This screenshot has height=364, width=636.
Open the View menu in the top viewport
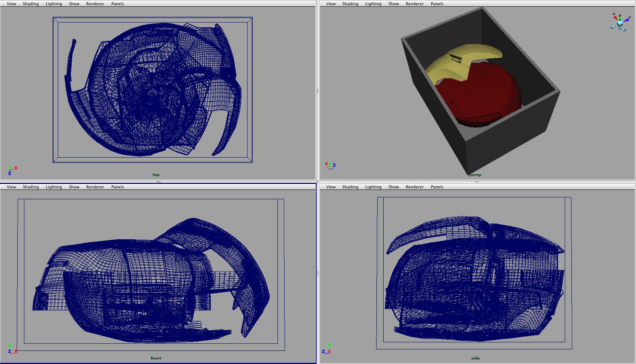click(11, 3)
